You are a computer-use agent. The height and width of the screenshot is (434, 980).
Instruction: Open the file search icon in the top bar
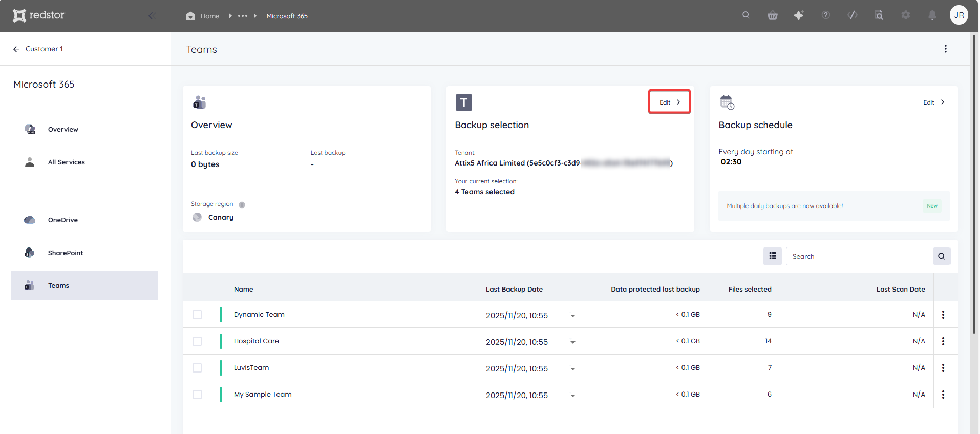pos(879,15)
